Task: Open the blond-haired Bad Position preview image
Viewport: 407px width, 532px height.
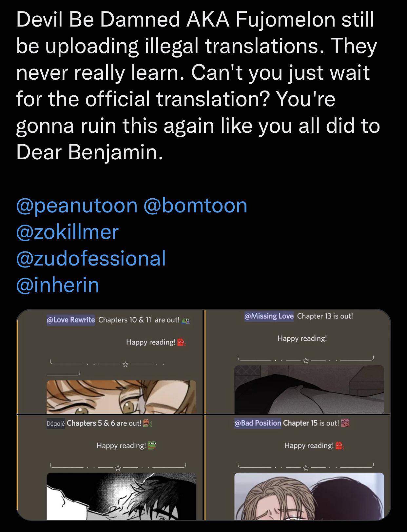Action: tap(309, 496)
